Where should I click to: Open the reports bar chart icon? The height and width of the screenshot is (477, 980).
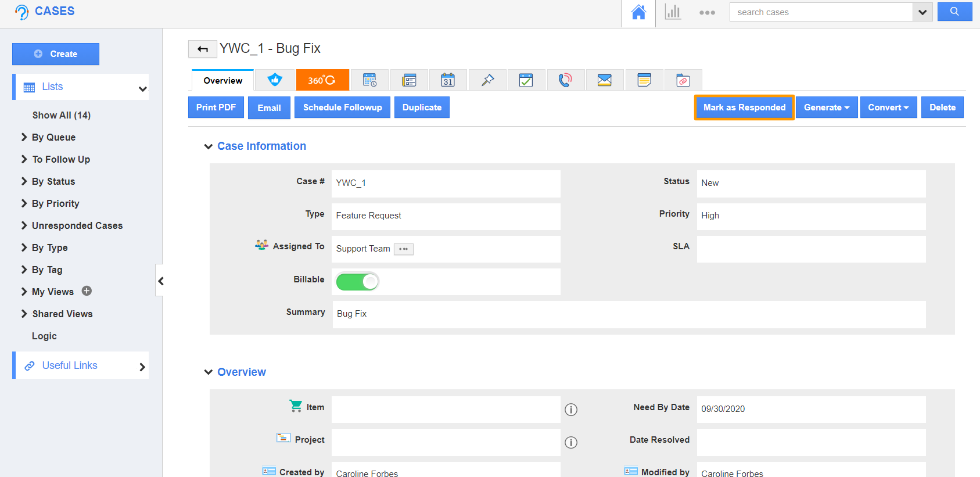click(673, 12)
